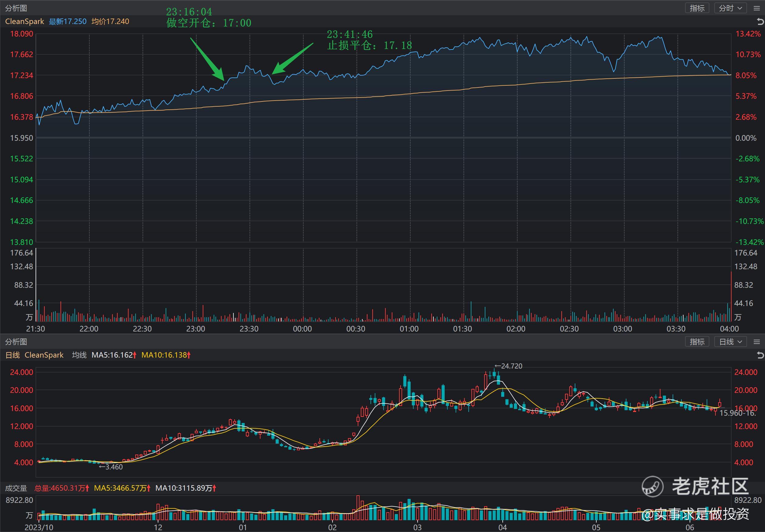
Task: Click the 总量:4650.31万 total volume value
Action: click(x=62, y=488)
